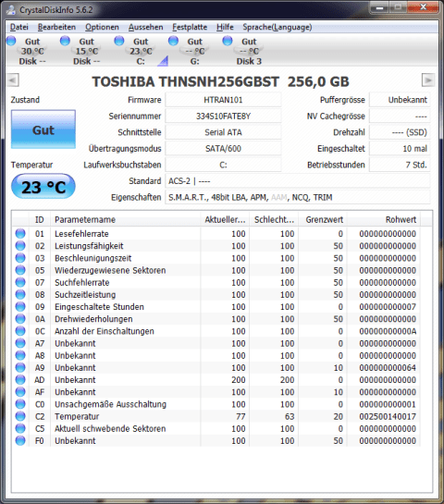Click the status orb for Suchzeitleistung
The width and height of the screenshot is (444, 504).
20,294
